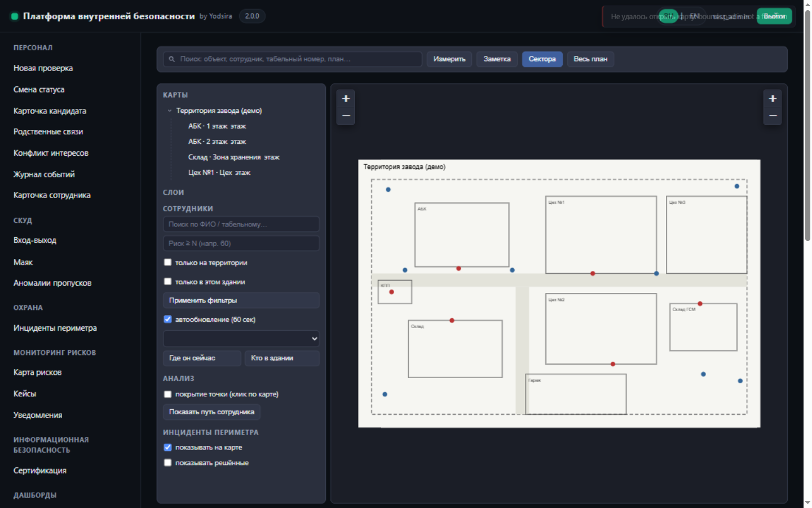Open the empty dropdown below автообновление
Viewport: 812px width, 508px height.
coord(241,339)
